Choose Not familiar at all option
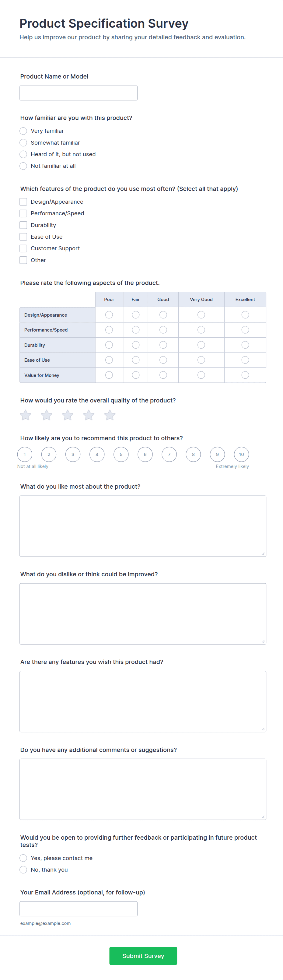 tap(23, 166)
